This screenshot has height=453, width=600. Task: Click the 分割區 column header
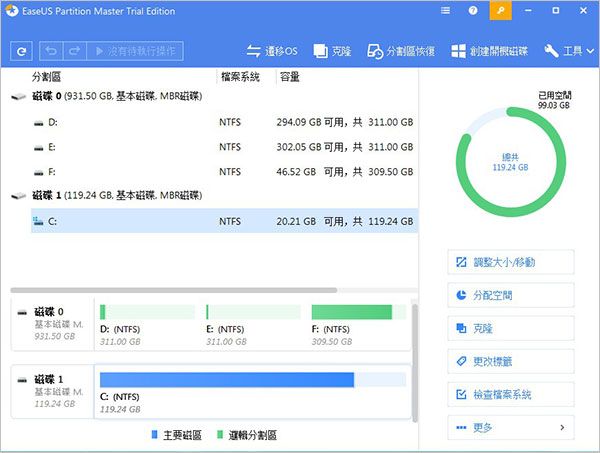pyautogui.click(x=46, y=77)
